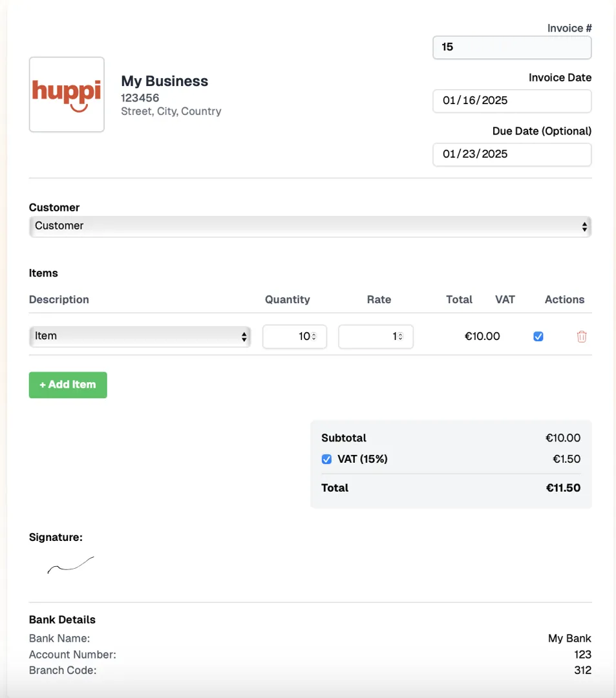Click the Quantity field stepper arrows

(314, 337)
